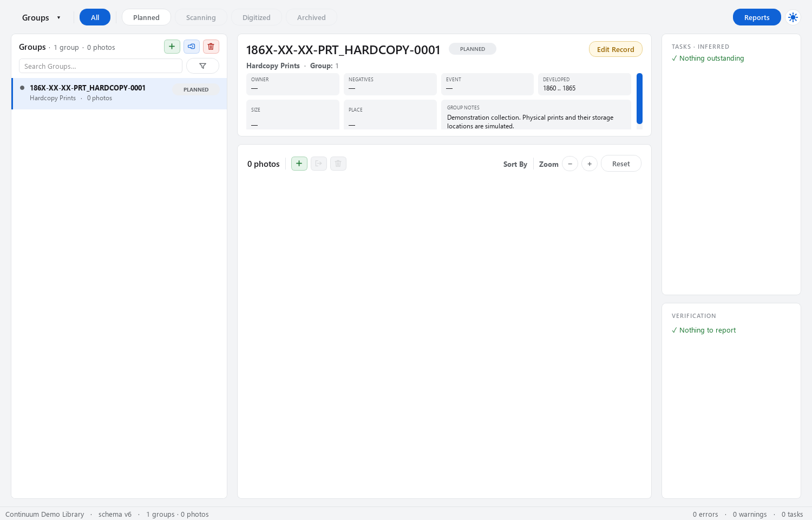Focus the Search Groups input field
Screen dimensions: 812x520
tap(101, 66)
